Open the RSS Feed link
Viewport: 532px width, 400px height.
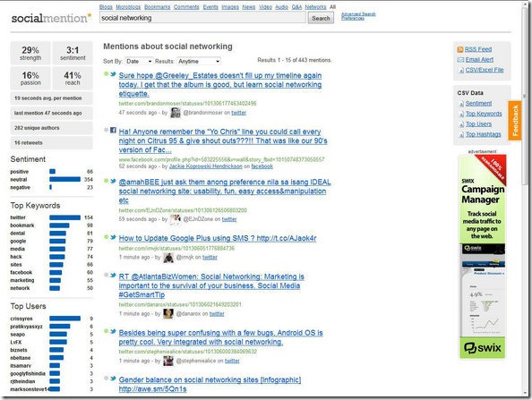(478, 49)
